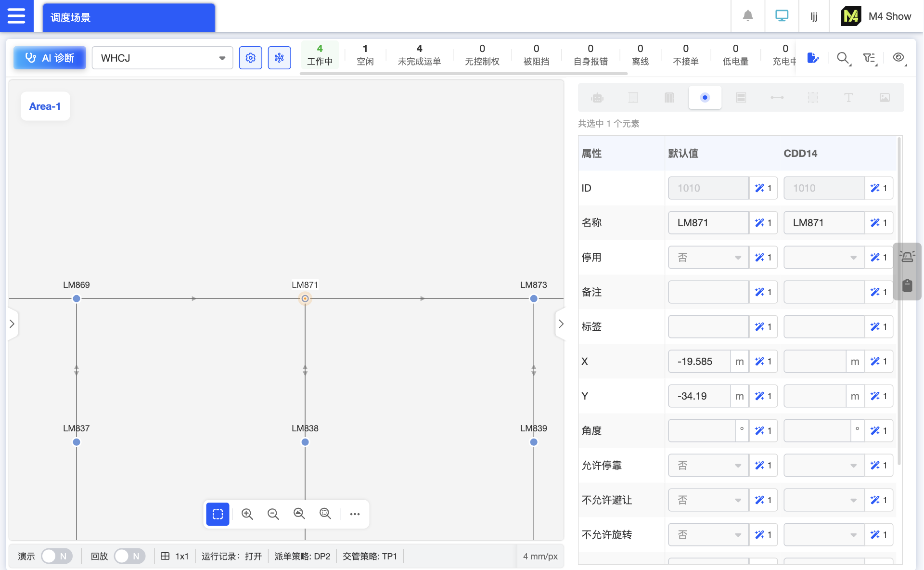The width and height of the screenshot is (924, 570).
Task: Open the search tool in the top toolbar
Action: (843, 58)
